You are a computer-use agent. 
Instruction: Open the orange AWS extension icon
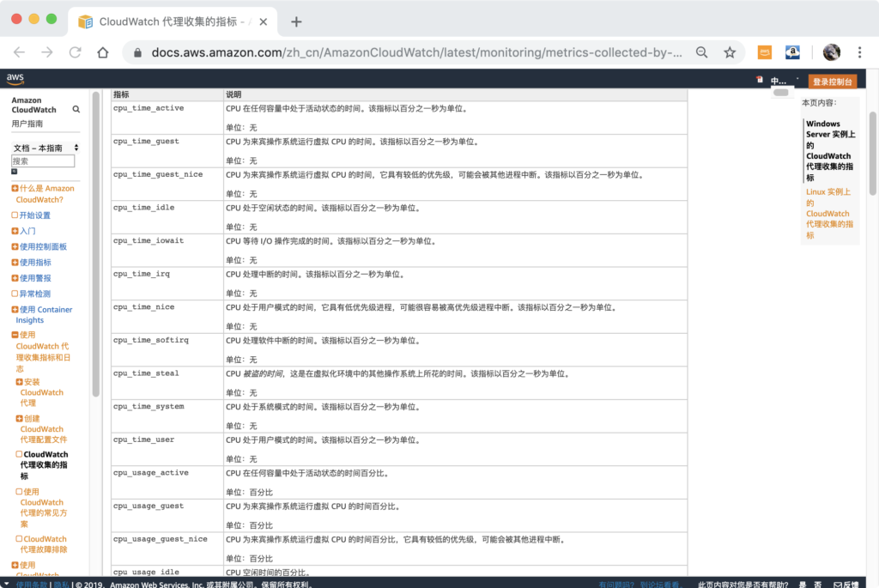[765, 52]
